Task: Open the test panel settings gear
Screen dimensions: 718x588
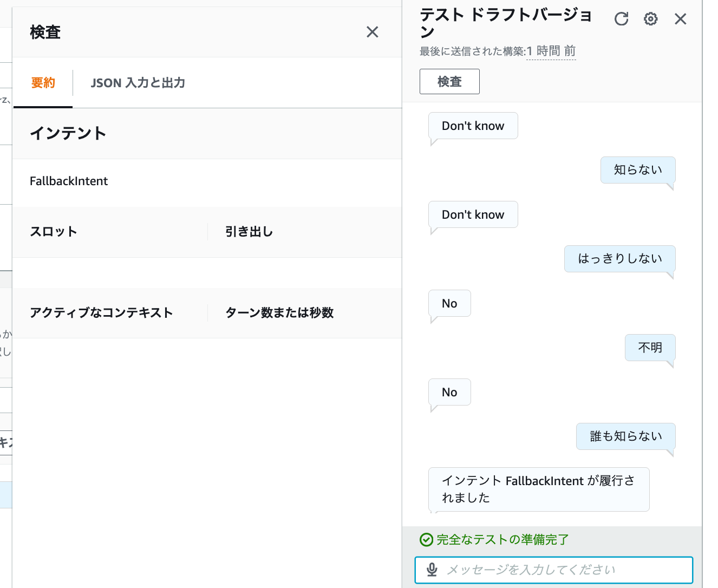Action: pos(650,19)
